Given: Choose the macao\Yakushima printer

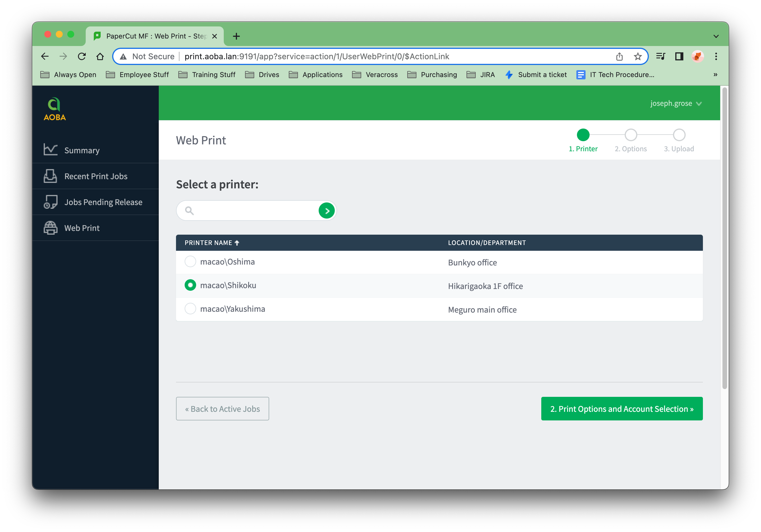Looking at the screenshot, I should pos(190,309).
